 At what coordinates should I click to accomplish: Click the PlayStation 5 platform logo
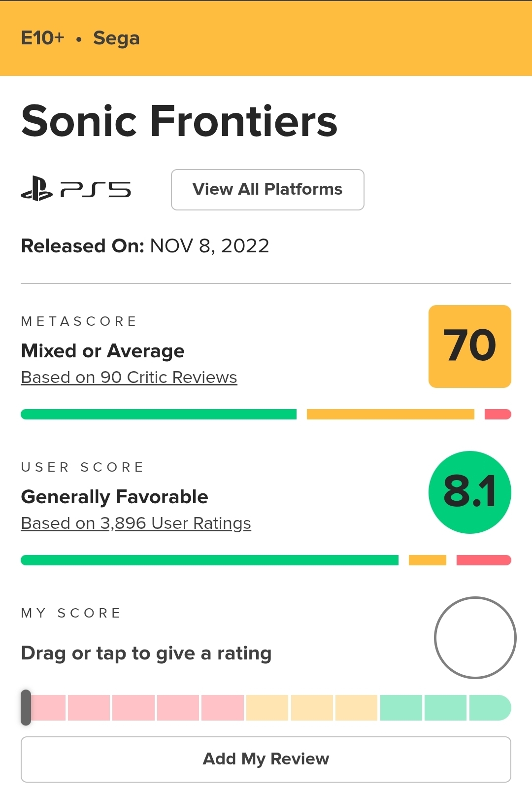(76, 190)
